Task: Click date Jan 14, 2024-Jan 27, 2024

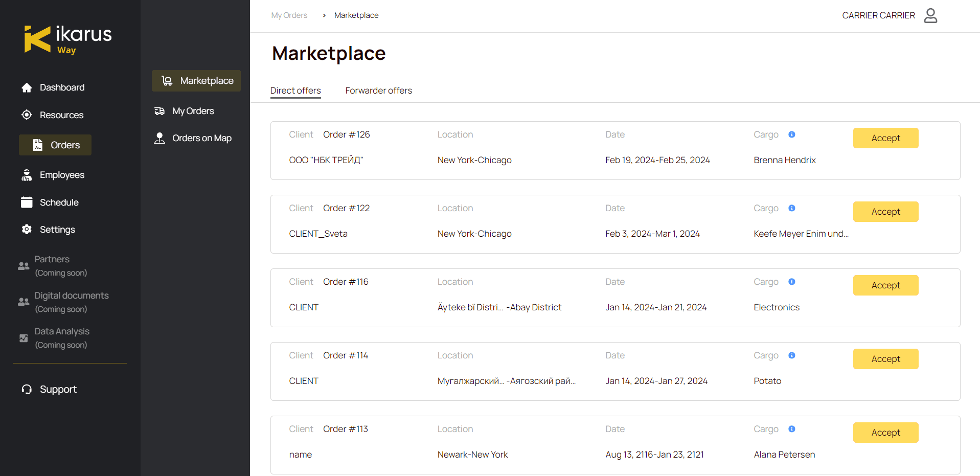Action: pos(656,381)
